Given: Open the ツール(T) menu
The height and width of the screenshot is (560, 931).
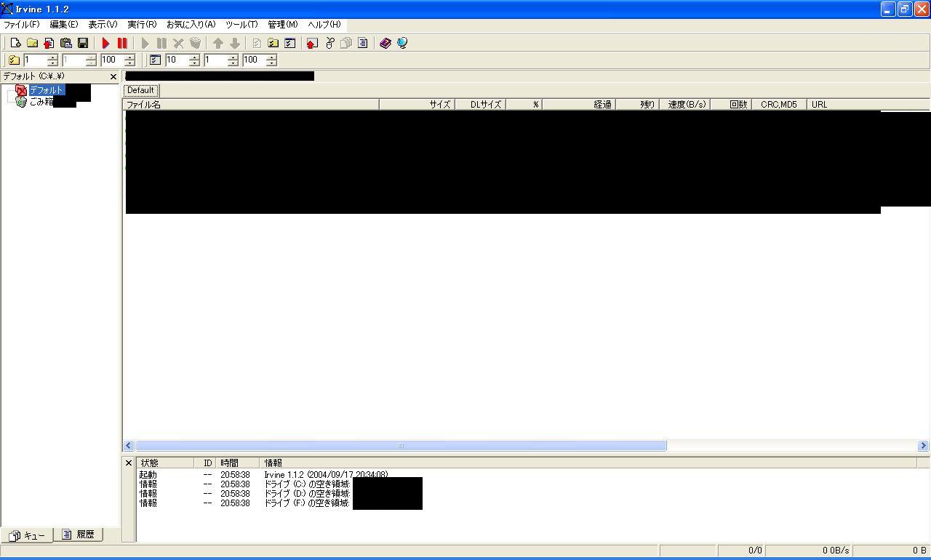Looking at the screenshot, I should pyautogui.click(x=241, y=25).
